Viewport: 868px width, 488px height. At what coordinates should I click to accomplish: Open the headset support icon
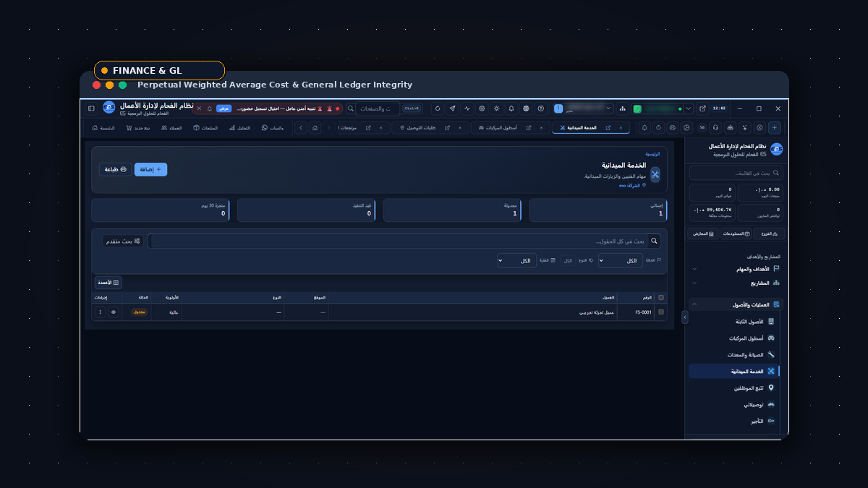[x=715, y=128]
